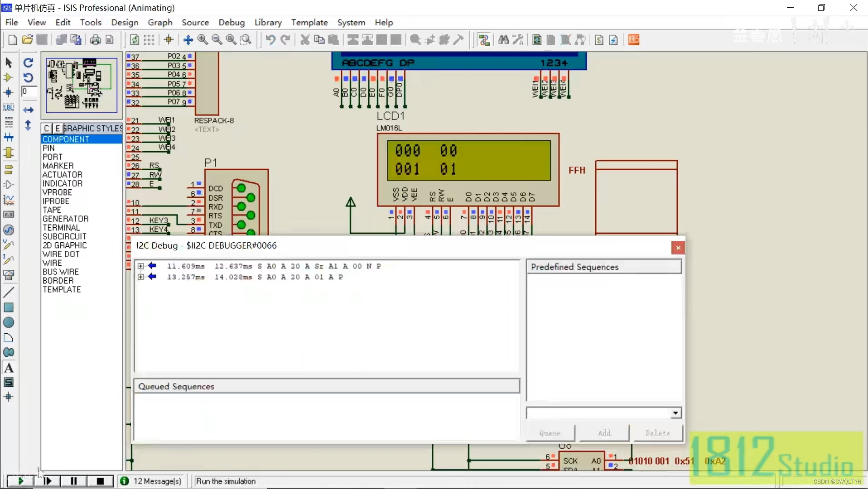Select the 2D Graphics Line tool
The height and width of the screenshot is (489, 868).
coord(9,292)
